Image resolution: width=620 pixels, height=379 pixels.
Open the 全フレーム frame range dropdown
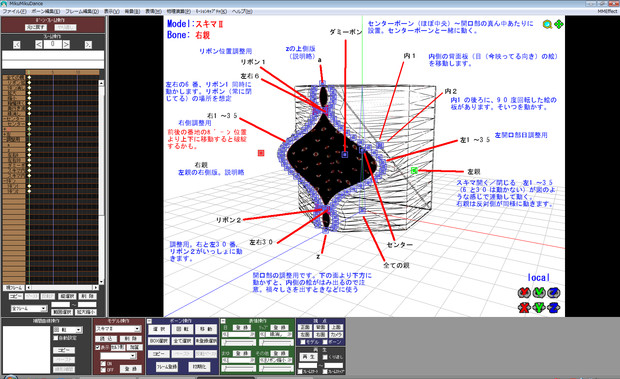click(x=29, y=308)
